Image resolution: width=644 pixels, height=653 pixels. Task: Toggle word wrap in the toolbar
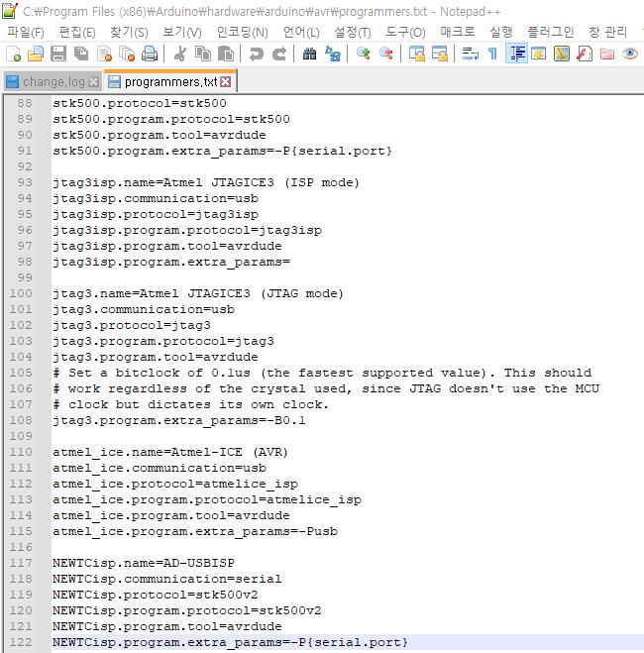click(472, 54)
